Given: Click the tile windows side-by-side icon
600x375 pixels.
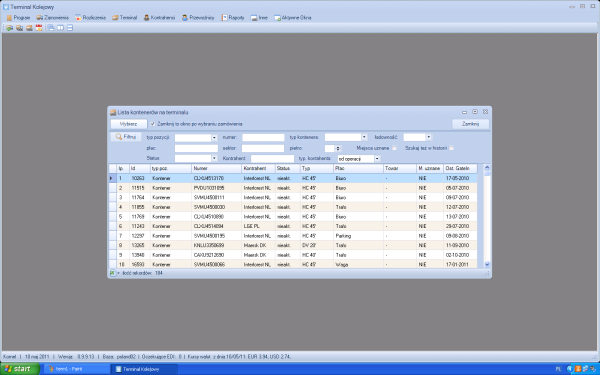Looking at the screenshot, I should pos(60,28).
